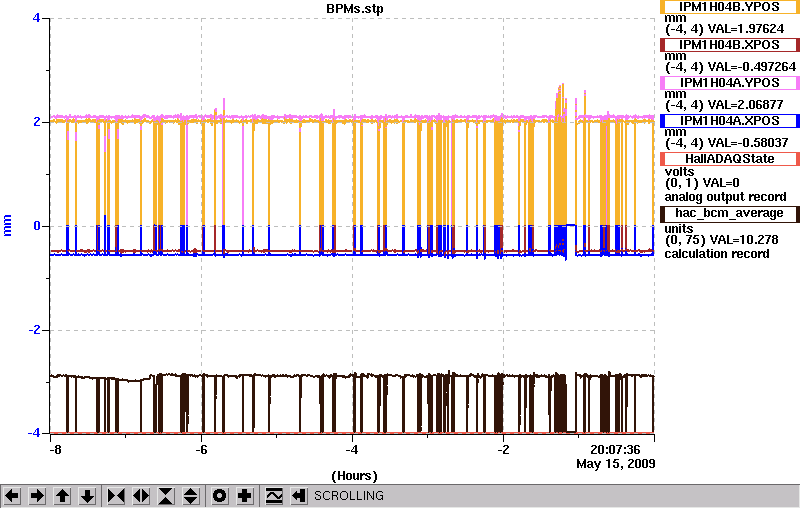Viewport: 800px width, 508px height.
Task: Zoom in vertically on the value axis
Action: [x=166, y=496]
